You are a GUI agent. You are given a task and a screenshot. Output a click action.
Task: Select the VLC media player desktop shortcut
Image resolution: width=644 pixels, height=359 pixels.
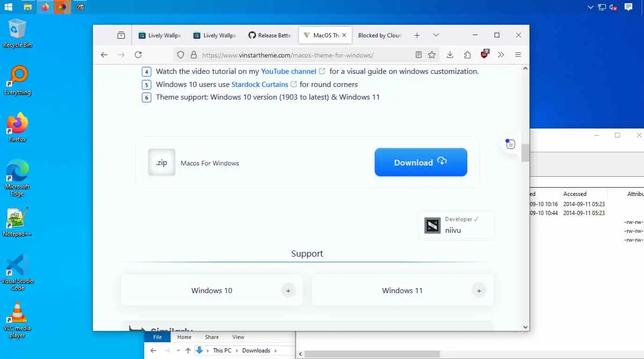[x=17, y=320]
